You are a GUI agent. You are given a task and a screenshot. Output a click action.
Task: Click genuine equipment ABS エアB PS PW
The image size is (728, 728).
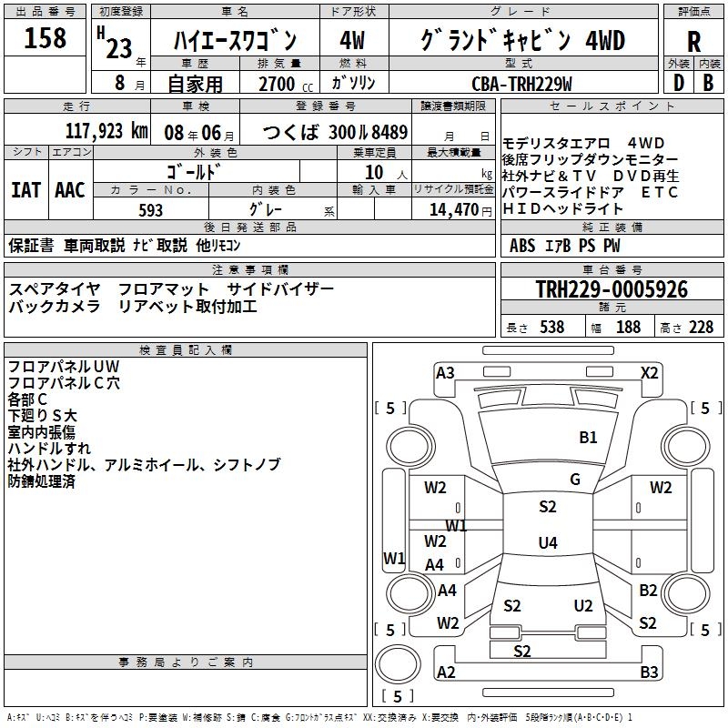pyautogui.click(x=564, y=246)
